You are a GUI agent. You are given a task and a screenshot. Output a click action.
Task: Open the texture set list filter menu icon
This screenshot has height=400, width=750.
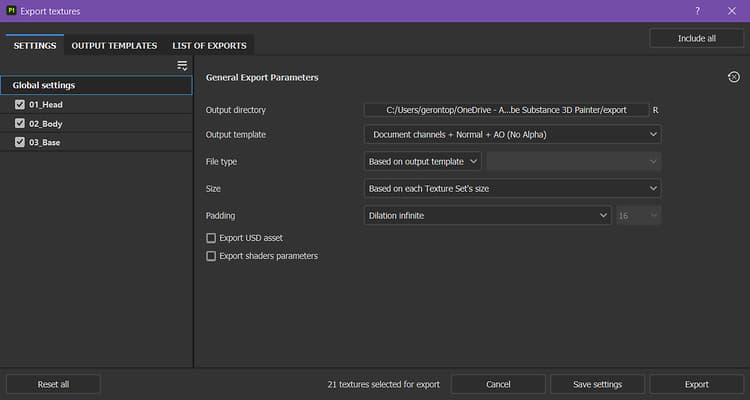coord(182,65)
